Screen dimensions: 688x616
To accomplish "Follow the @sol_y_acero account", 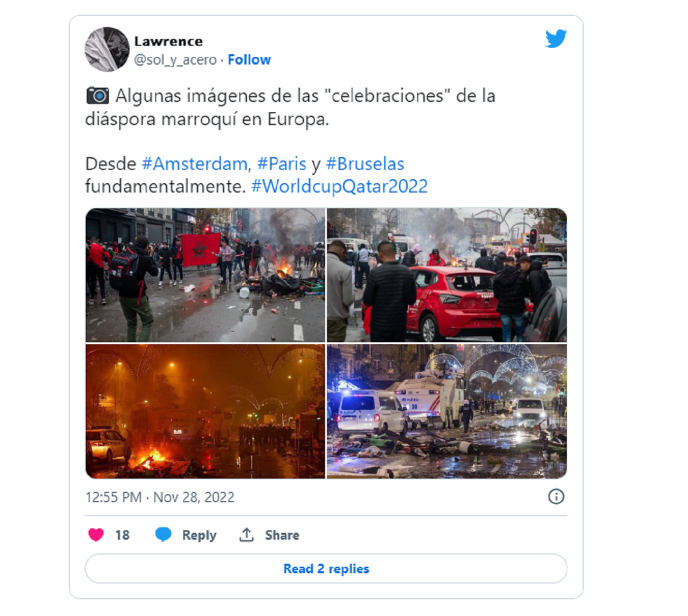I will pyautogui.click(x=249, y=60).
